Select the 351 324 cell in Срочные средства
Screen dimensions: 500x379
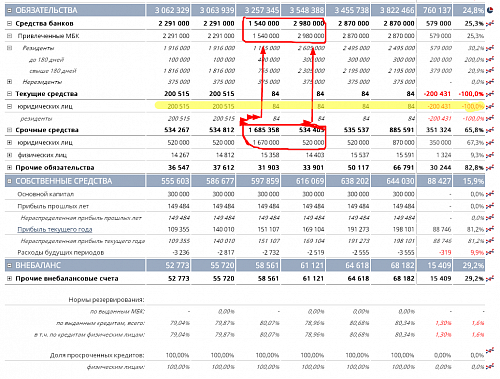click(438, 130)
